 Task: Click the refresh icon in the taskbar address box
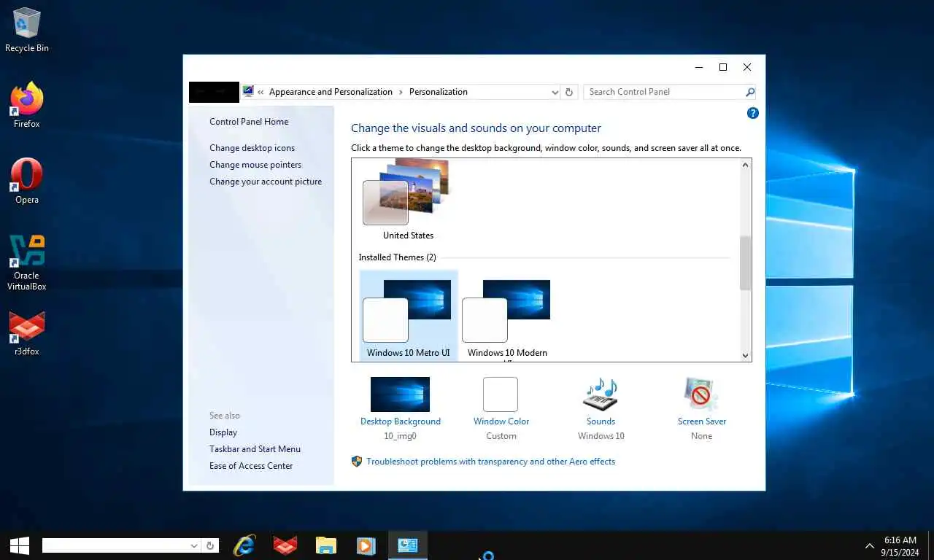pos(210,545)
